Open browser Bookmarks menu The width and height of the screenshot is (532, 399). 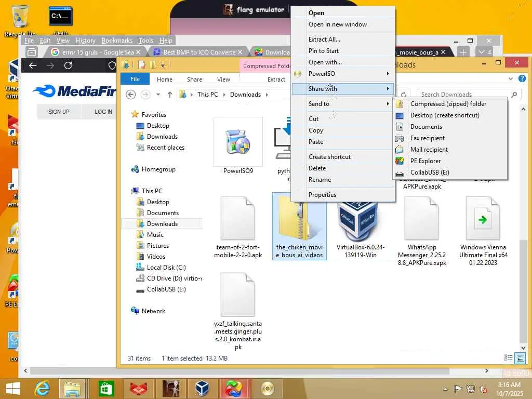tap(117, 41)
